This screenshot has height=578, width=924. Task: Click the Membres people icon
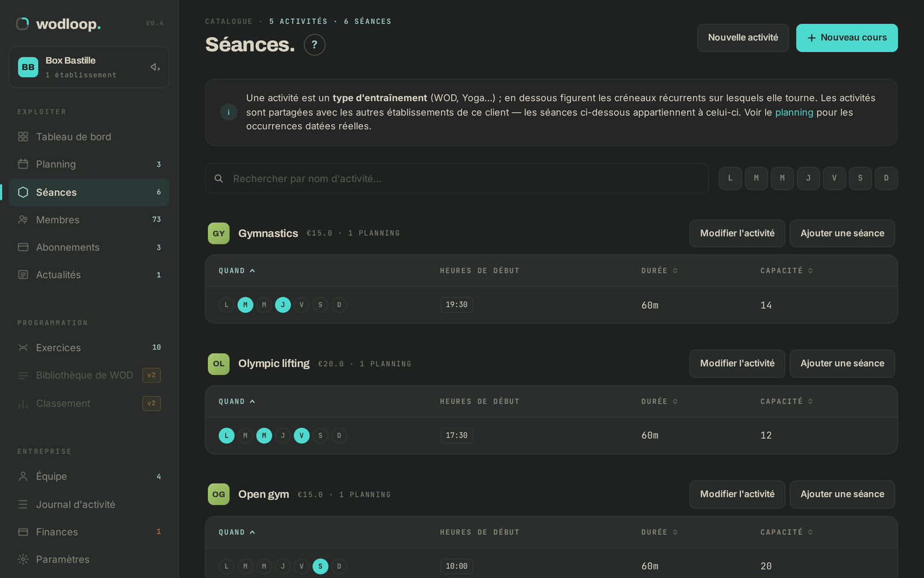pyautogui.click(x=23, y=220)
